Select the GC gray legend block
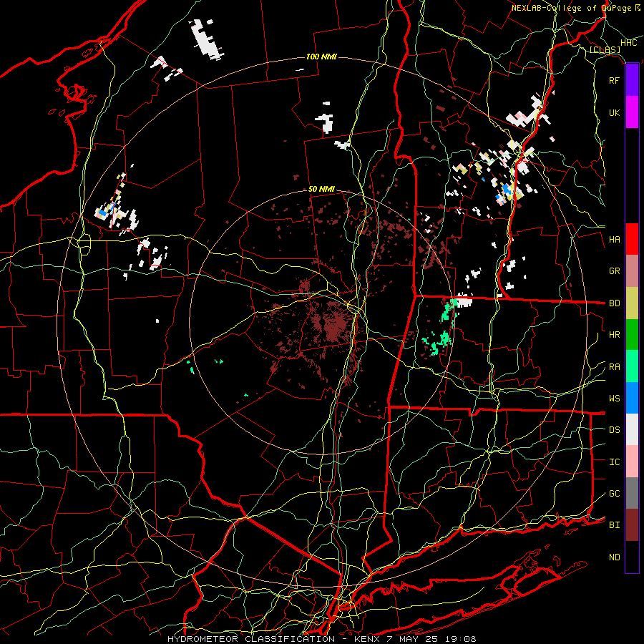644x644 pixels. (632, 493)
